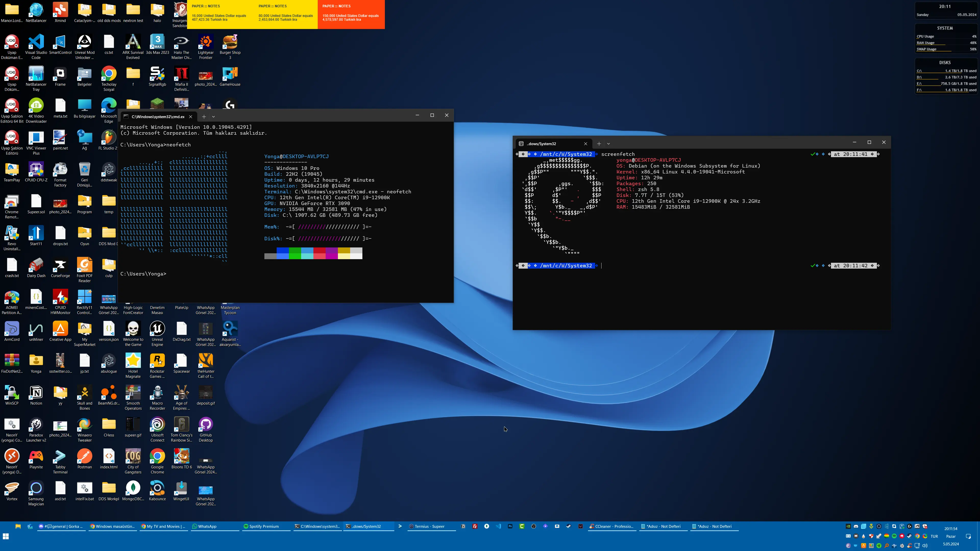Select the GitHub Desktop shortcut icon
Viewport: 980px width, 551px height.
point(206,429)
